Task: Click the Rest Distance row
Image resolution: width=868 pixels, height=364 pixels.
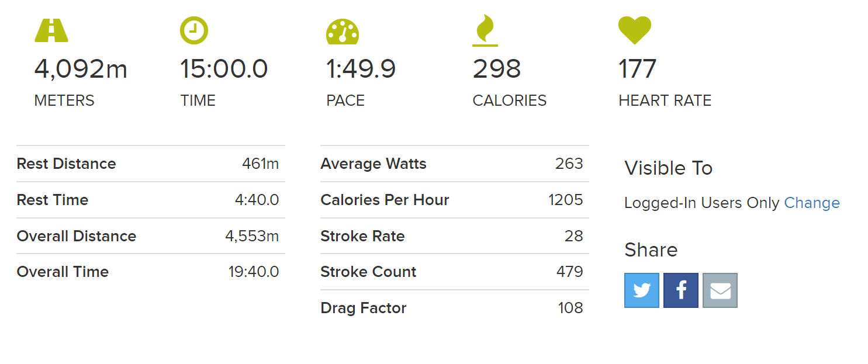Action: pyautogui.click(x=151, y=164)
